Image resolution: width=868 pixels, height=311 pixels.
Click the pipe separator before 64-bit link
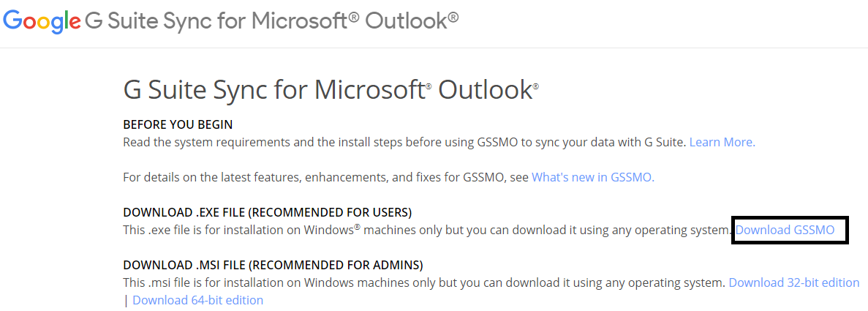(x=127, y=301)
